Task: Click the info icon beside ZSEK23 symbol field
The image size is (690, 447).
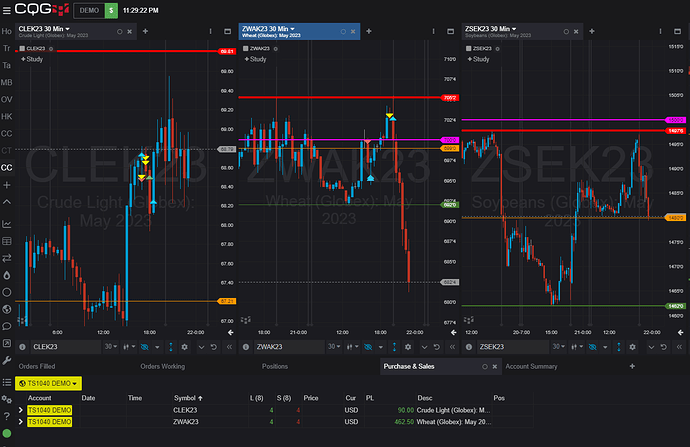Action: [x=469, y=347]
